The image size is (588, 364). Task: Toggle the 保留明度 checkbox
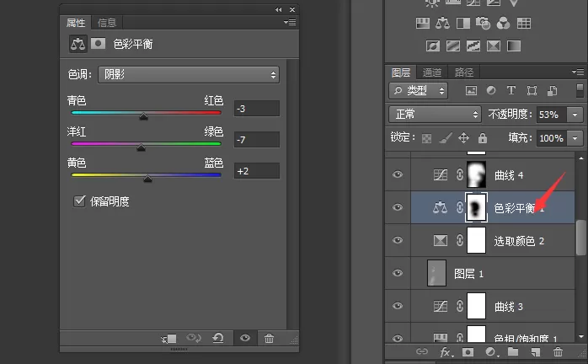tap(79, 201)
